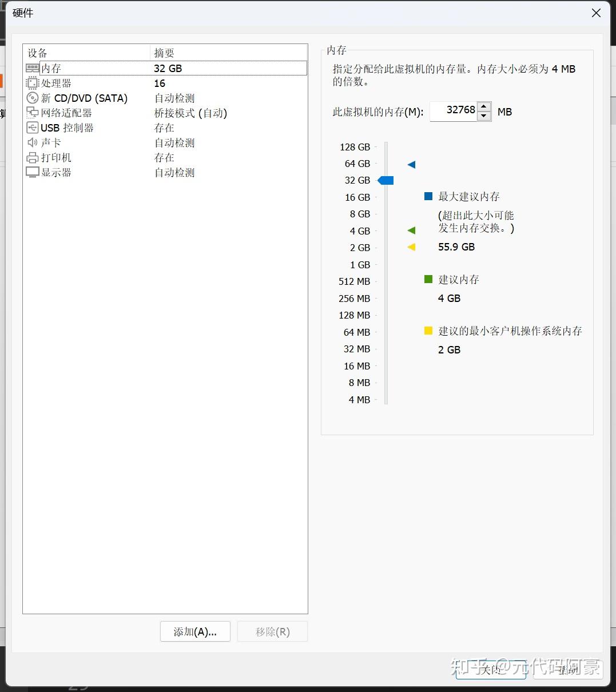Click the blue slider thumb at 32 GB
The width and height of the screenshot is (616, 692).
386,180
